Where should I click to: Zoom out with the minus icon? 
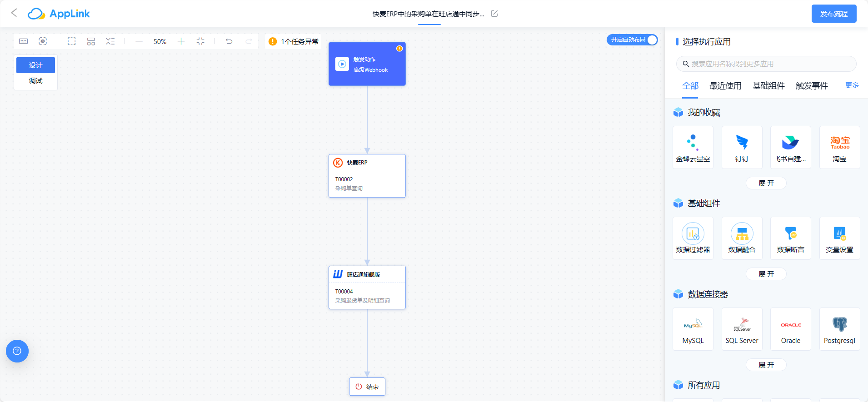[x=139, y=41]
